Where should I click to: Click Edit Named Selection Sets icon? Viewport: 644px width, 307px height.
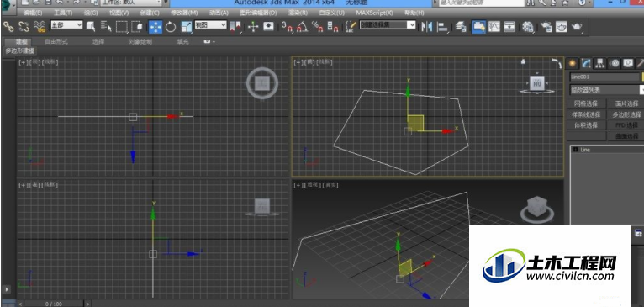[351, 27]
